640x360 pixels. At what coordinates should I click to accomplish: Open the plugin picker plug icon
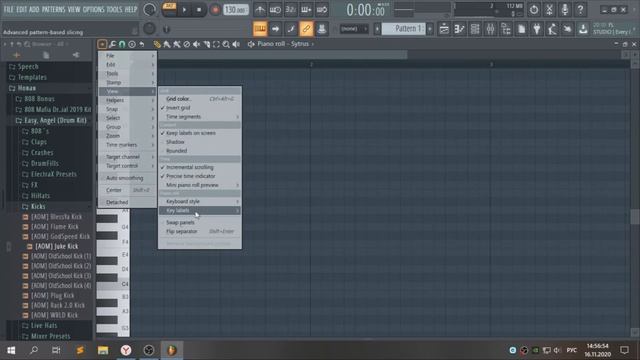pos(537,29)
